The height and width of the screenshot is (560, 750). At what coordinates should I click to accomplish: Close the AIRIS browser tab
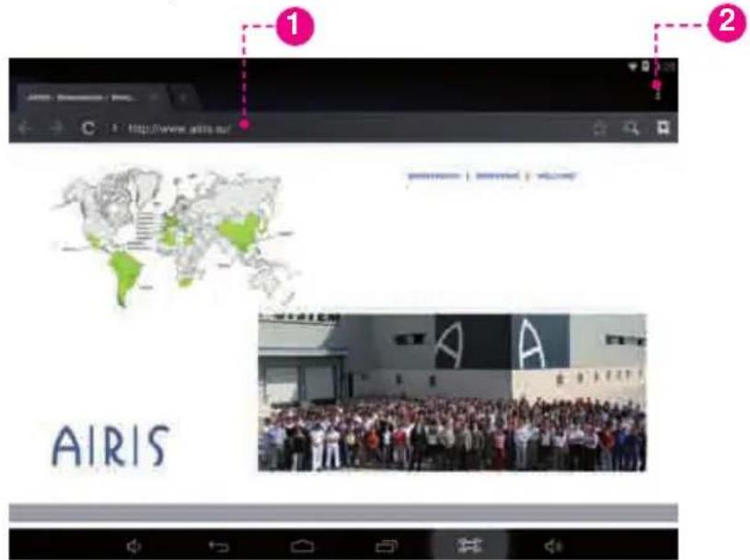pyautogui.click(x=154, y=98)
